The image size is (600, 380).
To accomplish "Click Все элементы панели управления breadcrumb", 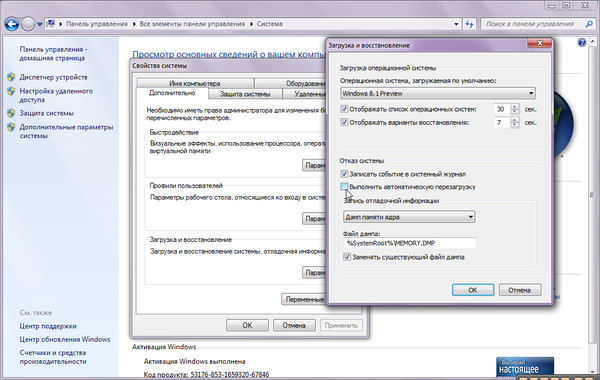I will coord(192,24).
